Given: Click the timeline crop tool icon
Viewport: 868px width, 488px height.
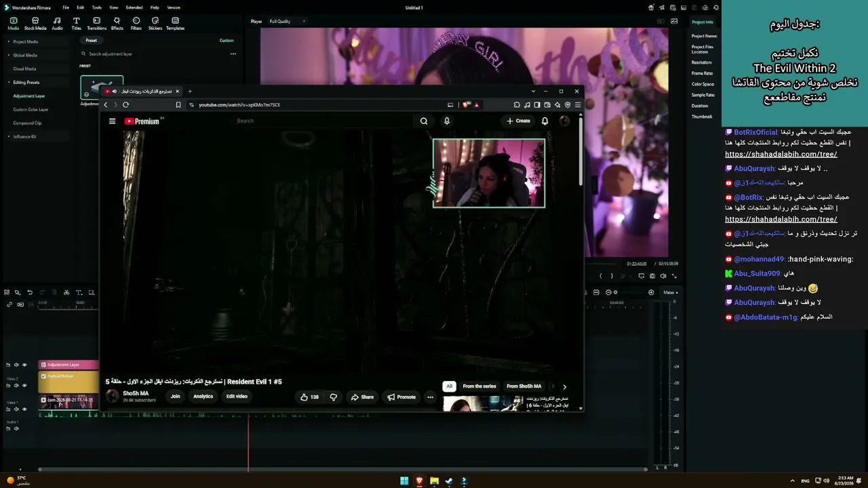Looking at the screenshot, I should click(x=91, y=292).
